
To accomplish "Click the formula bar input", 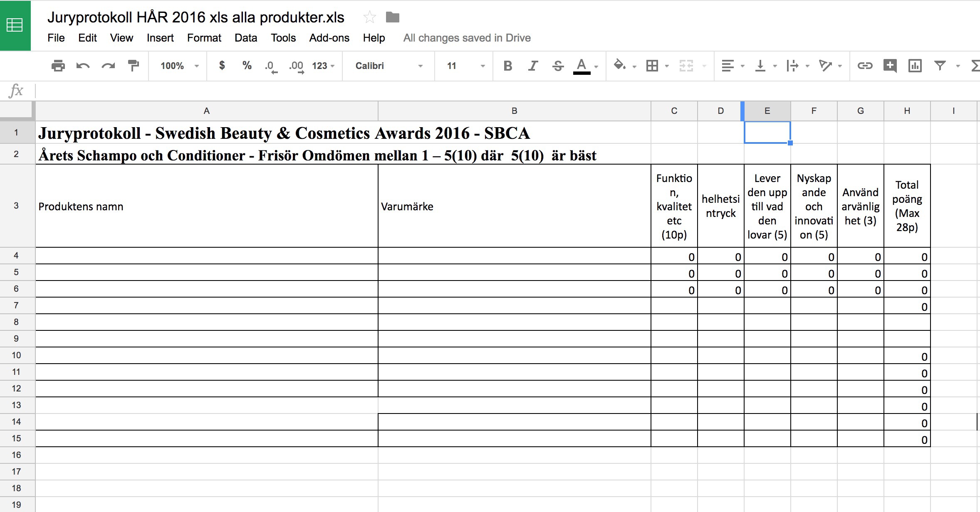I will [x=507, y=91].
